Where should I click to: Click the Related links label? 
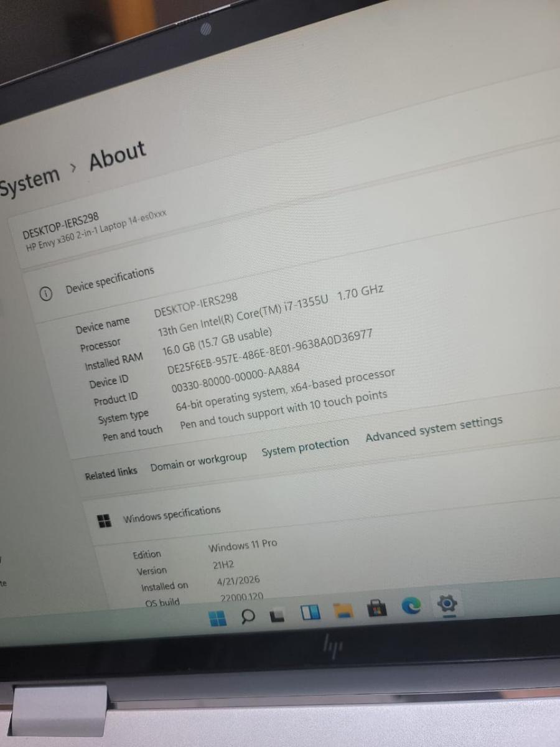(111, 474)
